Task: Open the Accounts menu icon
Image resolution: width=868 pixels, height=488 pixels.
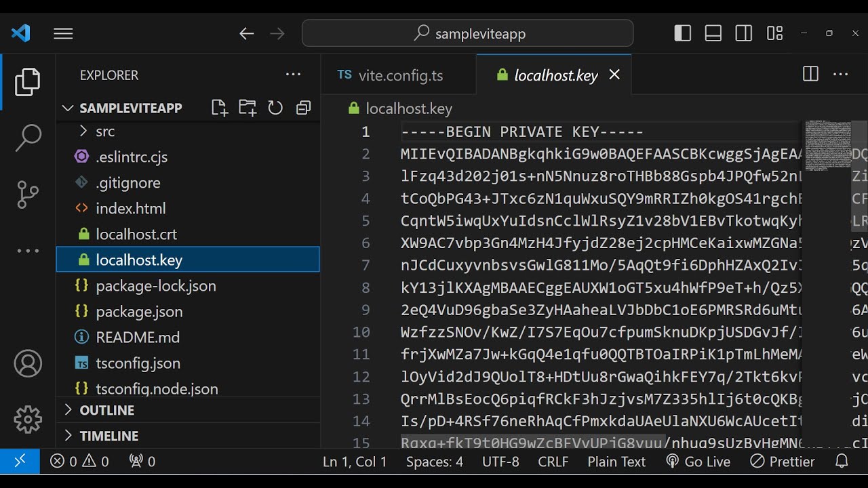Action: pos(28,364)
